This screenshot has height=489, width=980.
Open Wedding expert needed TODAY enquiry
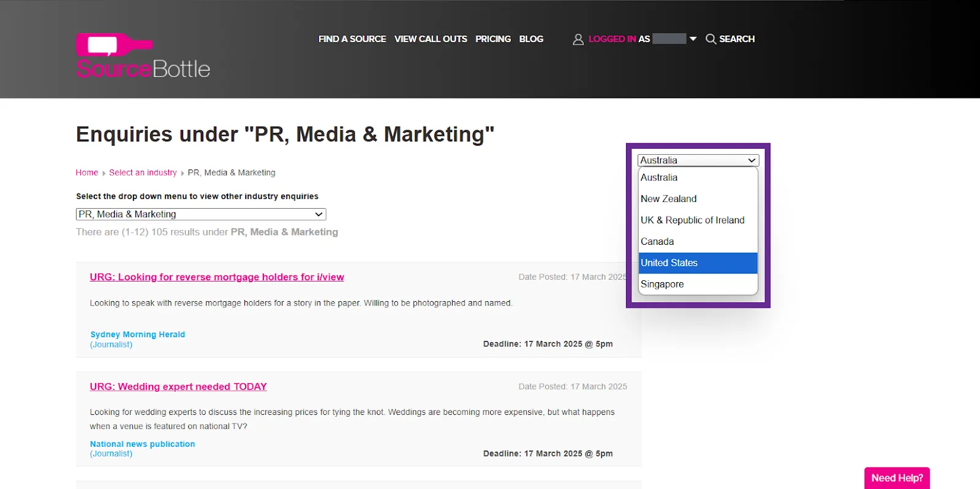[178, 387]
